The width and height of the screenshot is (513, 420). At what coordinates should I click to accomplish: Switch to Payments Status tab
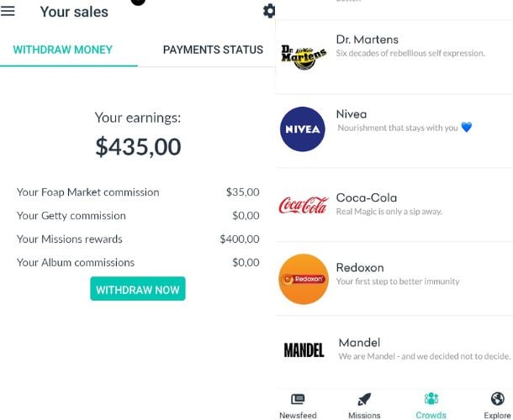tap(213, 50)
